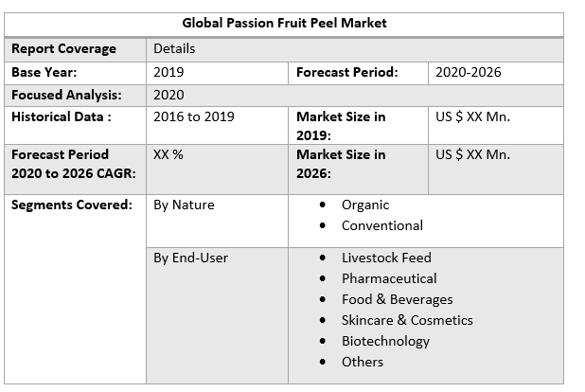Select the Forecast Period label cell
Viewport: 585px width, 392px height.
click(346, 72)
